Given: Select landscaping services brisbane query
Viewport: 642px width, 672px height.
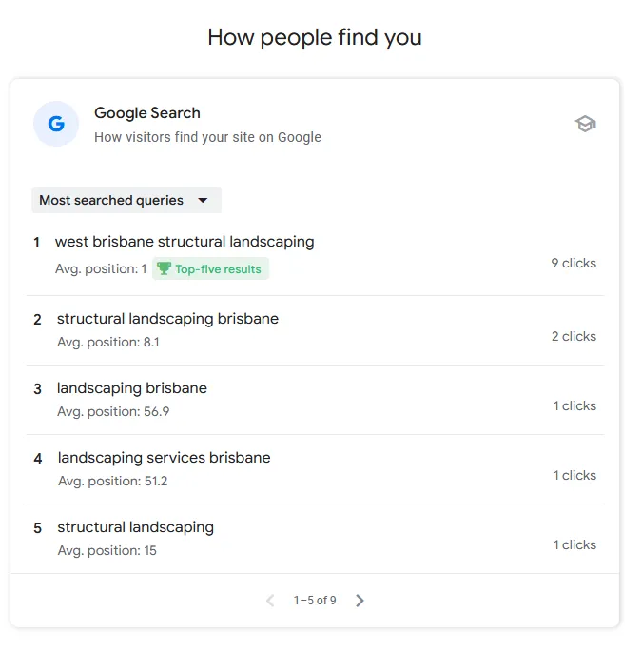Looking at the screenshot, I should coord(164,458).
